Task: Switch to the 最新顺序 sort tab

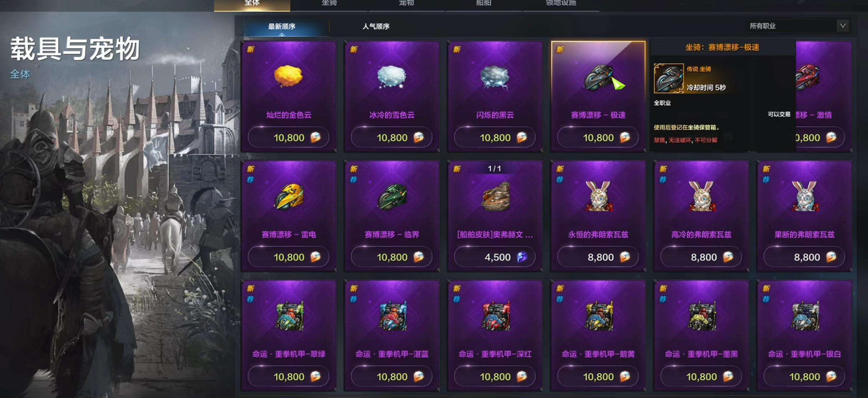Action: [282, 27]
